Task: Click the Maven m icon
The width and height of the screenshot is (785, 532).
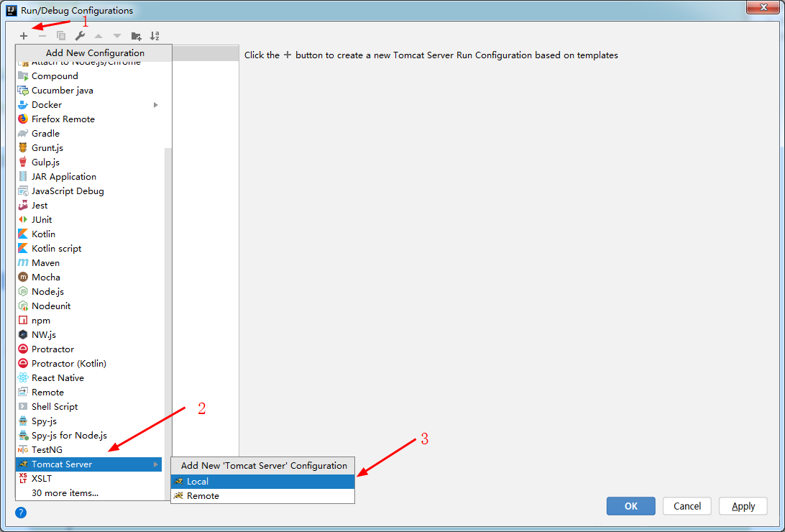Action: [23, 262]
